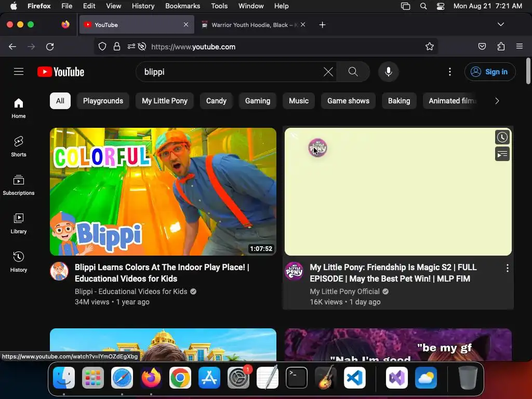Start voice search with microphone

tap(389, 72)
